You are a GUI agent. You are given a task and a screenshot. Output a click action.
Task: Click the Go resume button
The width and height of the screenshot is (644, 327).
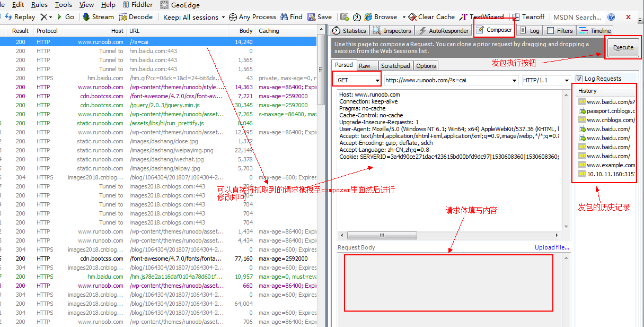click(65, 17)
